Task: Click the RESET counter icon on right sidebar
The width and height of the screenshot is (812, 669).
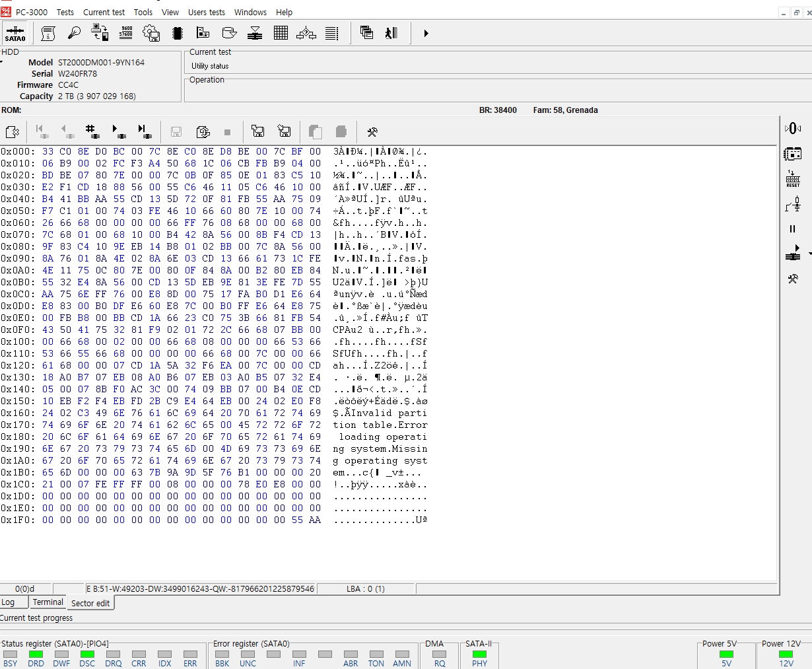Action: [x=792, y=178]
